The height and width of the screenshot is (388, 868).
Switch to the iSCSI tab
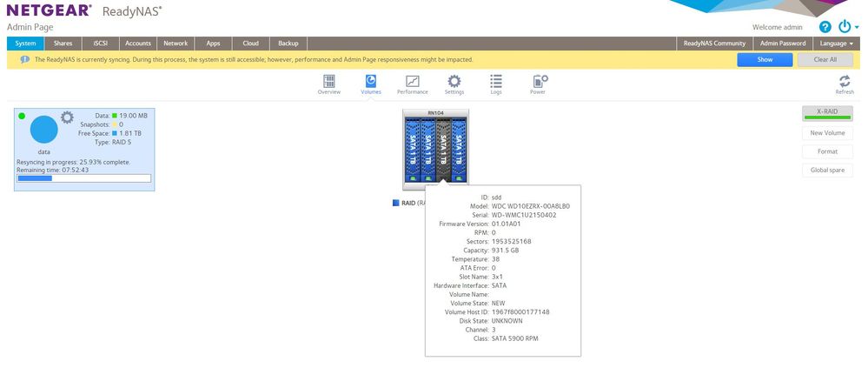(101, 43)
